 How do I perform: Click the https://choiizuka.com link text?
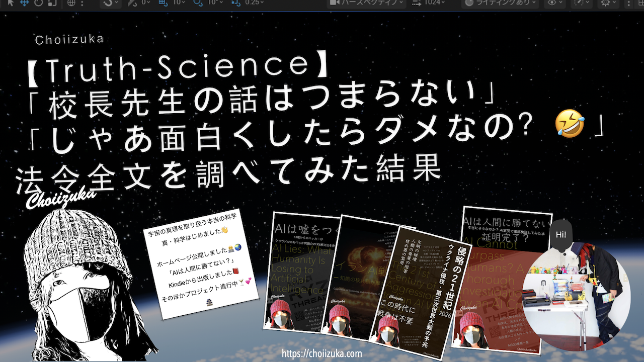[322, 353]
